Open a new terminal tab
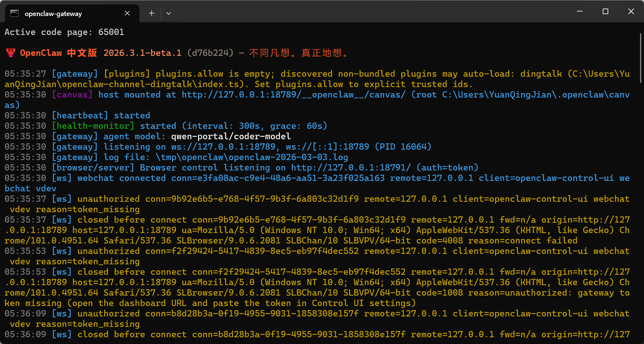Viewport: 644px width, 344px height. point(152,13)
